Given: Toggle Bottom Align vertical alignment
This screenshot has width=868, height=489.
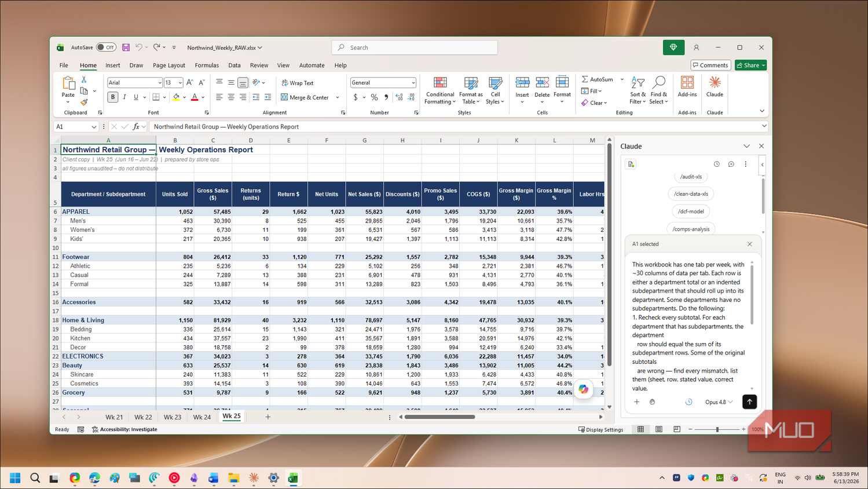Looking at the screenshot, I should [x=243, y=83].
